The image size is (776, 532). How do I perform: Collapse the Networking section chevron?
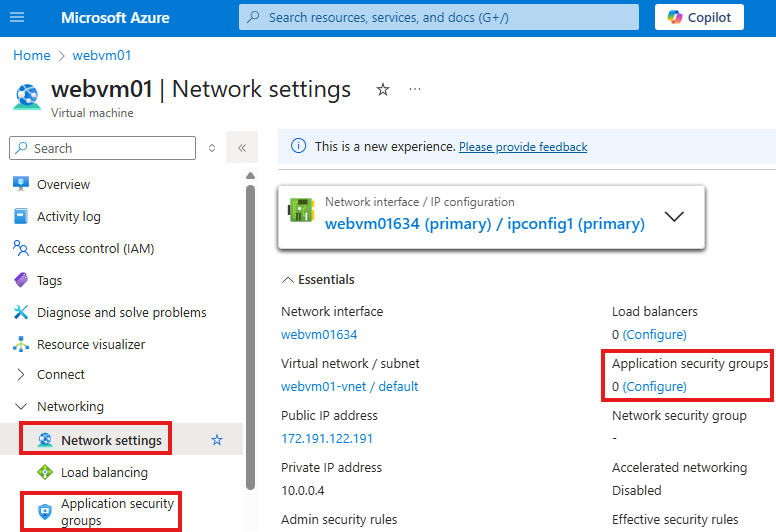pyautogui.click(x=21, y=406)
